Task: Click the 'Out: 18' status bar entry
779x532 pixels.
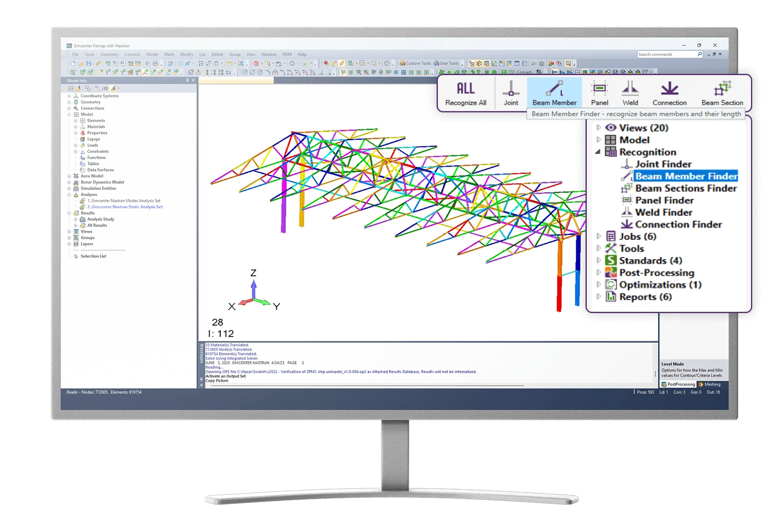Action: [713, 392]
